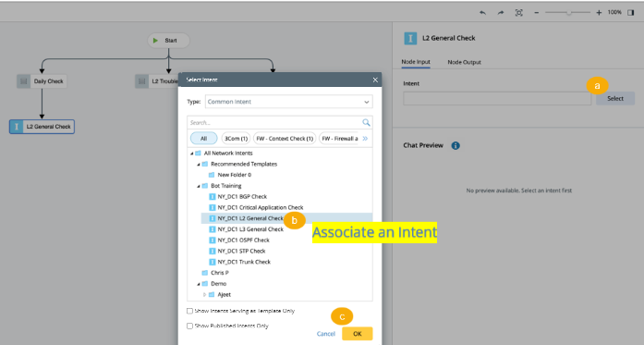The image size is (644, 345).
Task: Click the Bot Training folder icon
Action: (205, 186)
